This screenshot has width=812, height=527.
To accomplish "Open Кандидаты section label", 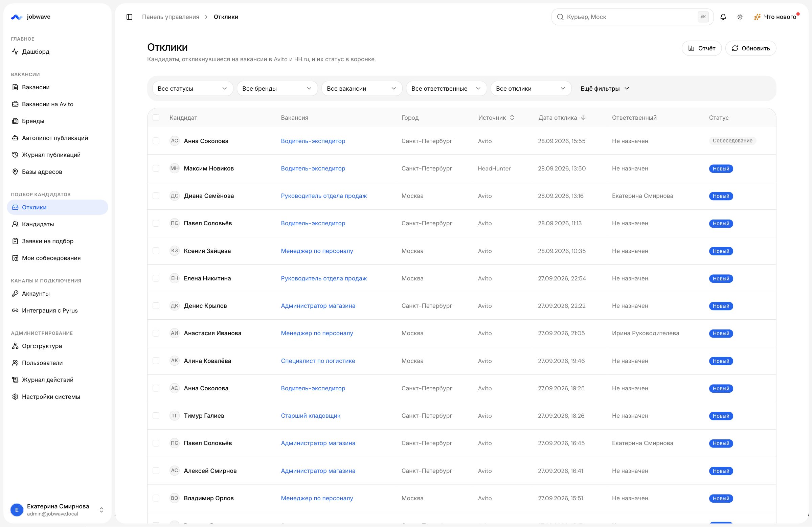I will (x=38, y=224).
